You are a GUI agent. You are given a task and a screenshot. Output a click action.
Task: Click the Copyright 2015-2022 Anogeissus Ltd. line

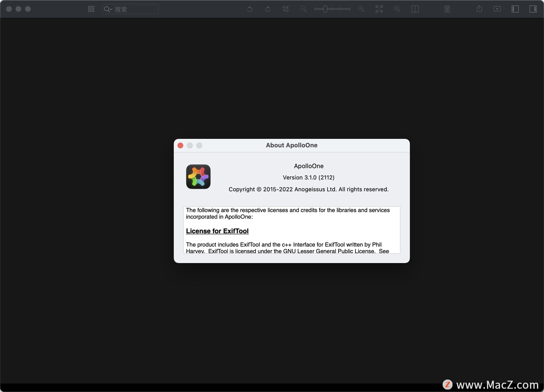pos(309,189)
